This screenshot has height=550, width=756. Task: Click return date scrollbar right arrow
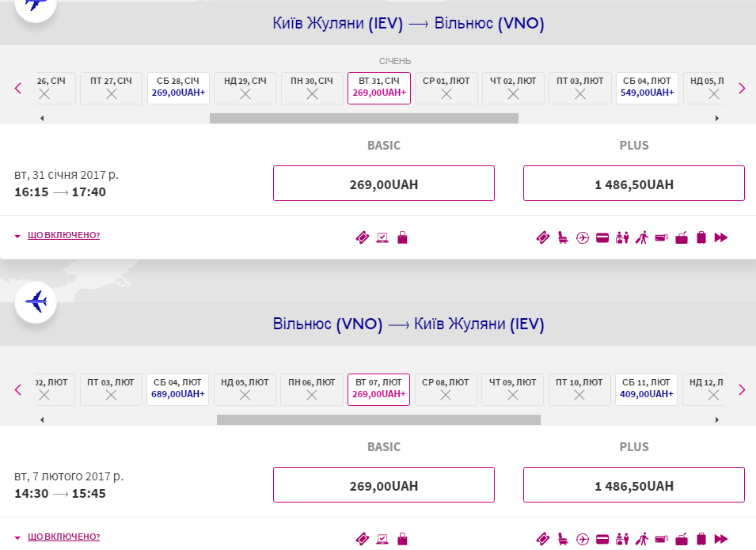[x=717, y=420]
